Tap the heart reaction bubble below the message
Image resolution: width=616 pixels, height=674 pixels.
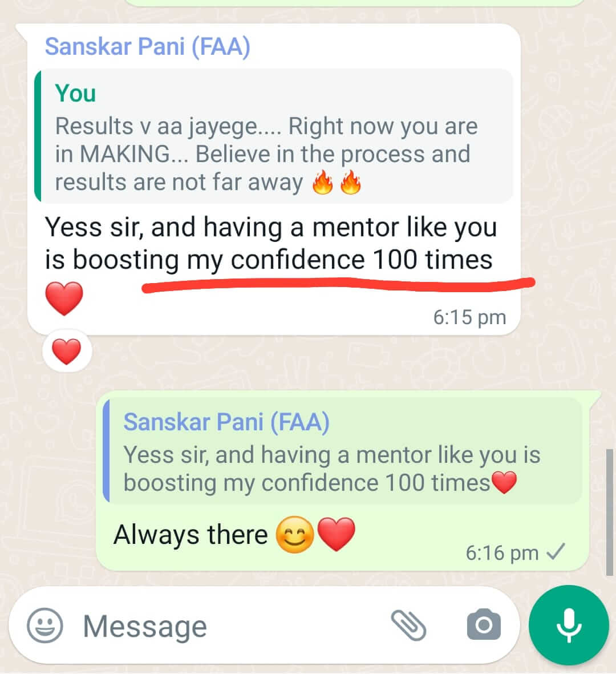[x=67, y=351]
